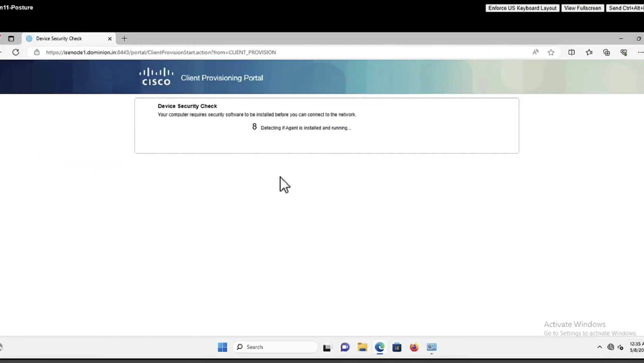Open Edge Settings and more menu
Screen dimensions: 644x363
[640, 52]
